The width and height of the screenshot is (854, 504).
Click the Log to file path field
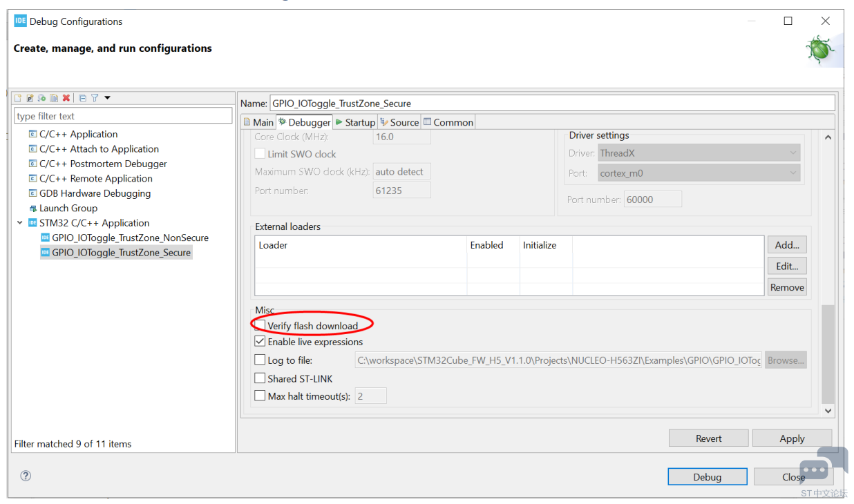point(558,360)
